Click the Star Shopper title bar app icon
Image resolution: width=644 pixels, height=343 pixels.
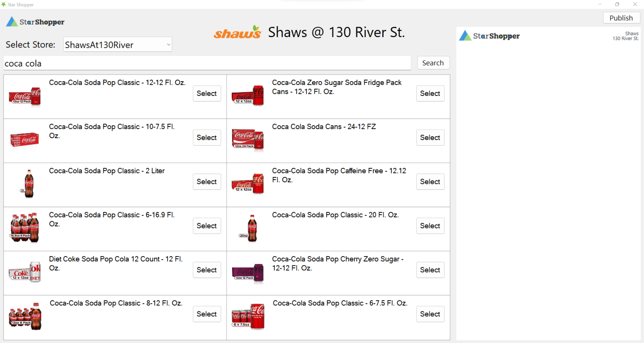[4, 4]
